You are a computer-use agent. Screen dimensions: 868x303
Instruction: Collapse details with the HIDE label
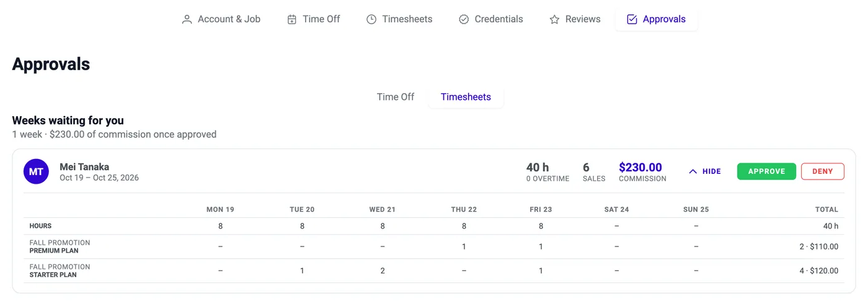712,171
